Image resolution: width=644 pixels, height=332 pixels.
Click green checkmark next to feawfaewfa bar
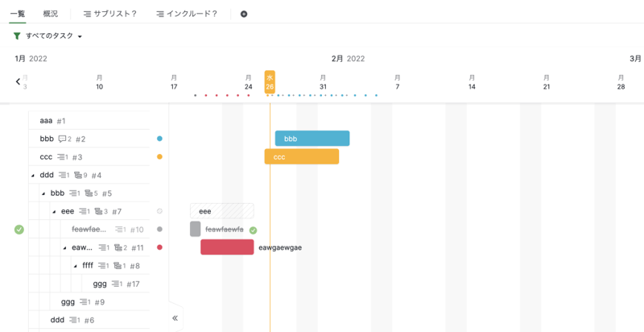(253, 230)
